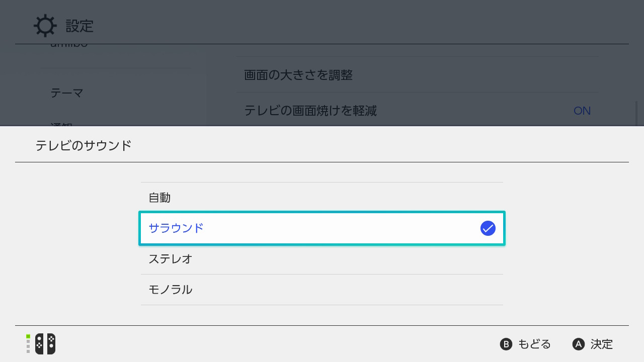Click the Joy-Con controller icon
Screen dimensions: 644x362
coord(45,344)
